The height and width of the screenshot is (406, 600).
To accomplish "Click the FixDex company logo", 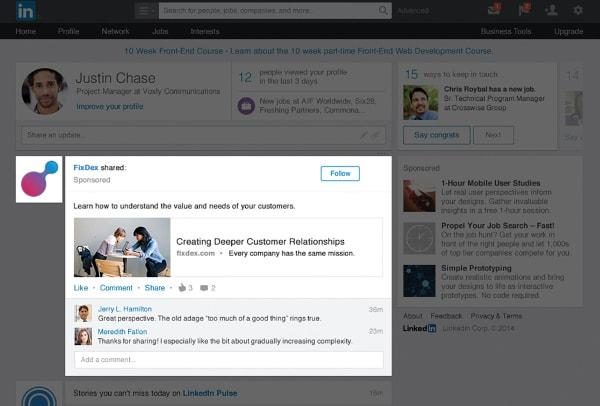I will pyautogui.click(x=41, y=179).
